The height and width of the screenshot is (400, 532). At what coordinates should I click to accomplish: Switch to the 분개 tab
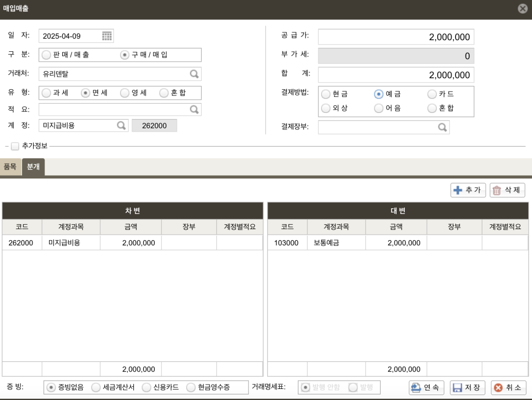tap(33, 167)
